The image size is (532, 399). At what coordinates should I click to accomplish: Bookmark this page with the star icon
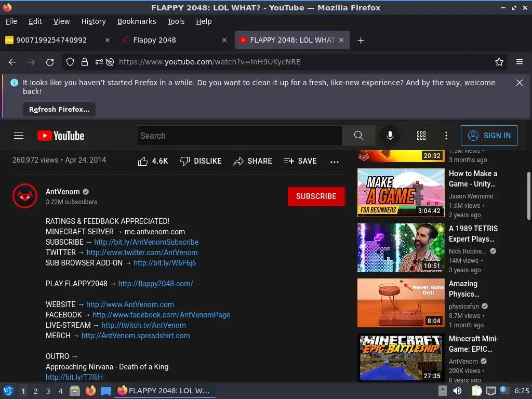pos(499,62)
